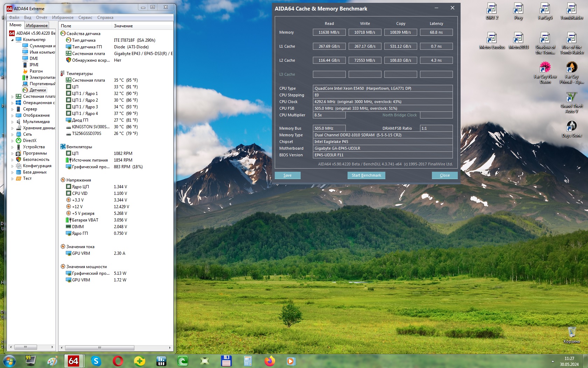Click the Тест benchmark icon
The height and width of the screenshot is (368, 588).
[19, 178]
